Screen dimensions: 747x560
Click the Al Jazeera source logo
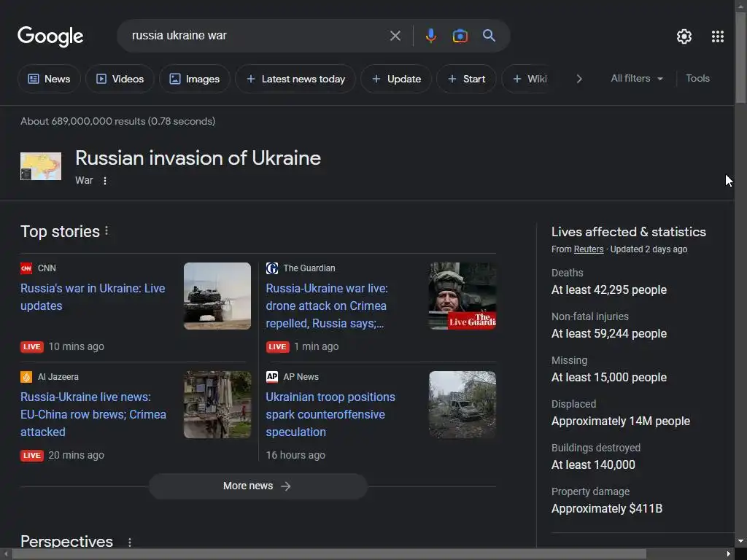click(x=26, y=377)
